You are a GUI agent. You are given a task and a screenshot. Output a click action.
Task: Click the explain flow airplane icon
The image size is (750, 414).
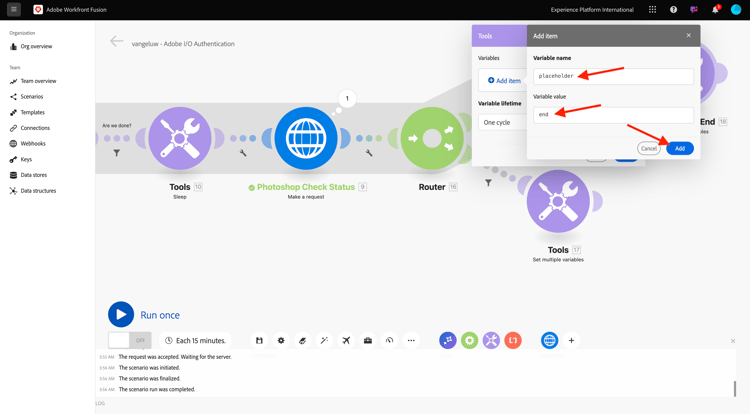click(x=346, y=340)
